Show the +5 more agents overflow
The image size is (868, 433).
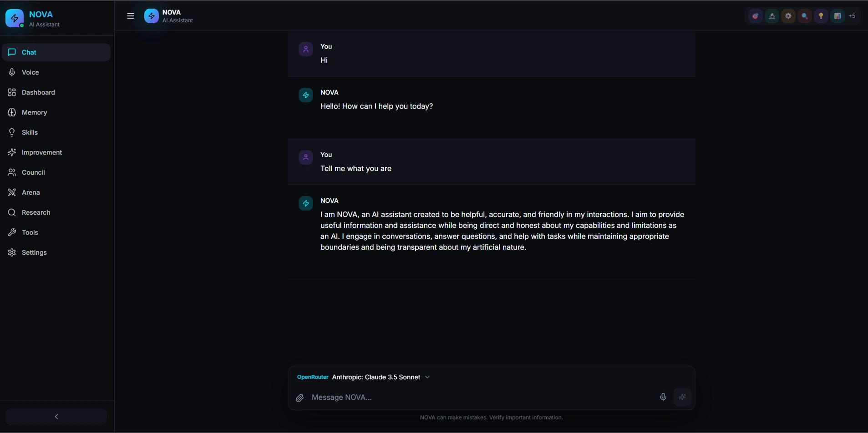[x=852, y=16]
